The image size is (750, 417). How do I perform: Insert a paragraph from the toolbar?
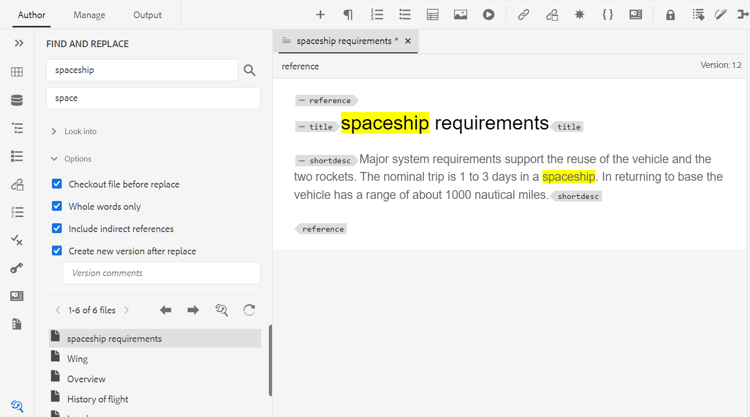tap(348, 15)
